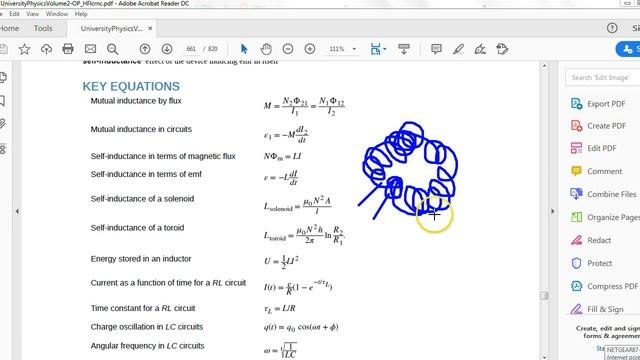Open the Protect tool
The image size is (640, 360).
click(591, 263)
